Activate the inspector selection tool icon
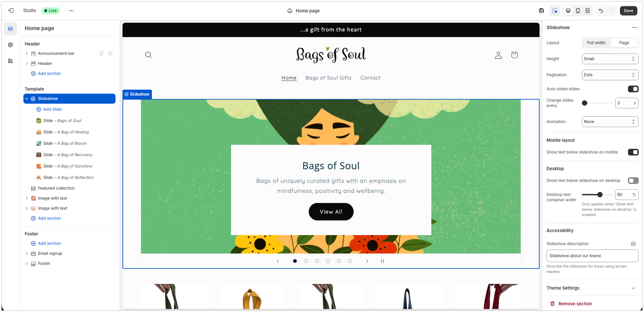Image resolution: width=644 pixels, height=312 pixels. (555, 11)
